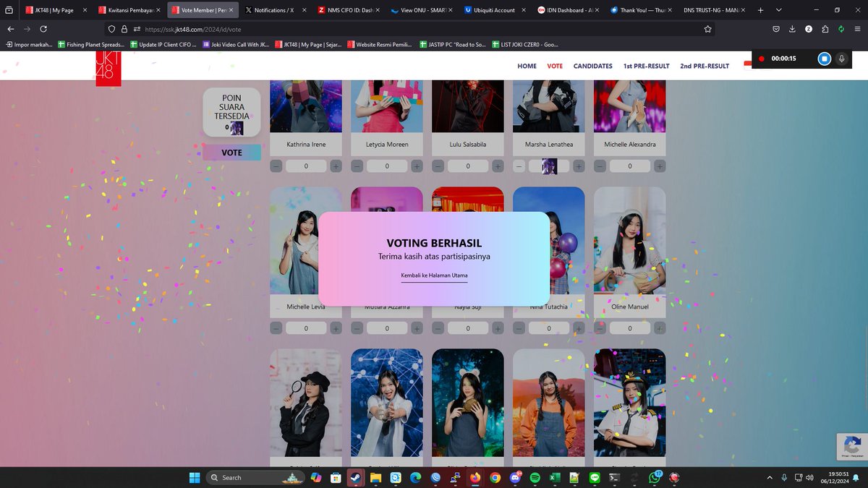Open Spotify from the taskbar
This screenshot has width=868, height=488.
tap(535, 477)
